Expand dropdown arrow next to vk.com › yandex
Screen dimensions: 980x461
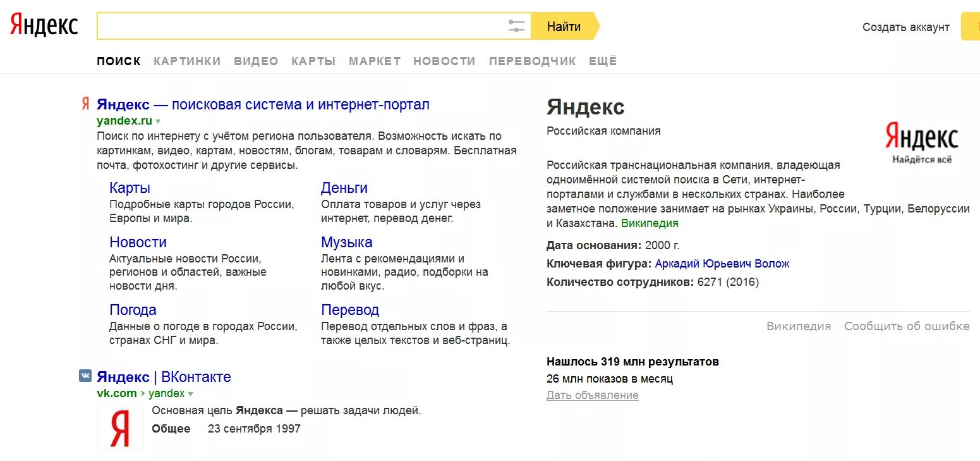tap(190, 394)
